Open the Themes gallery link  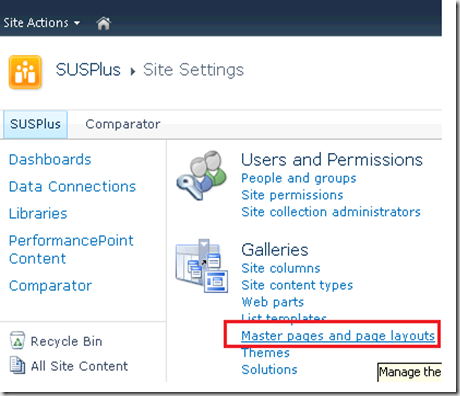[x=266, y=353]
